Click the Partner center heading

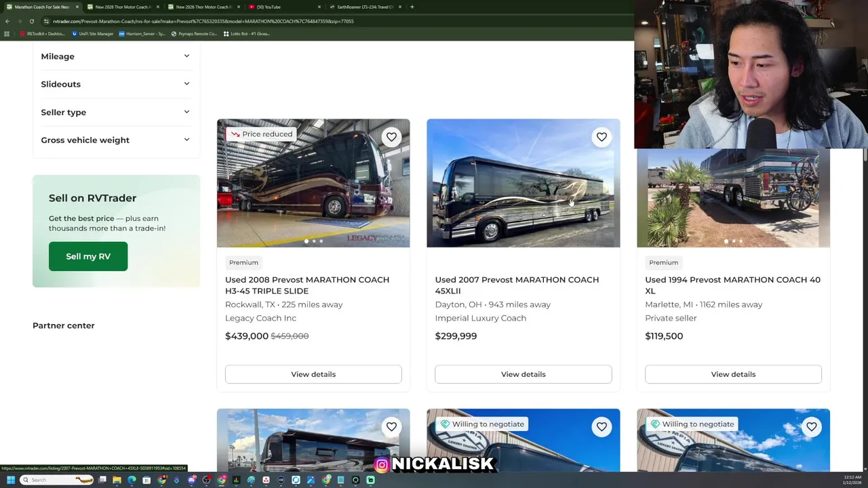pyautogui.click(x=64, y=325)
